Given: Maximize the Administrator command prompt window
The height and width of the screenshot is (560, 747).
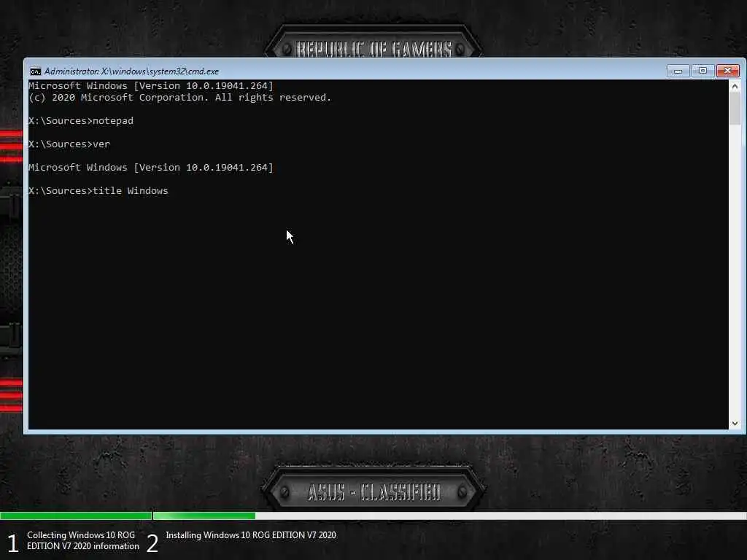Looking at the screenshot, I should point(703,71).
